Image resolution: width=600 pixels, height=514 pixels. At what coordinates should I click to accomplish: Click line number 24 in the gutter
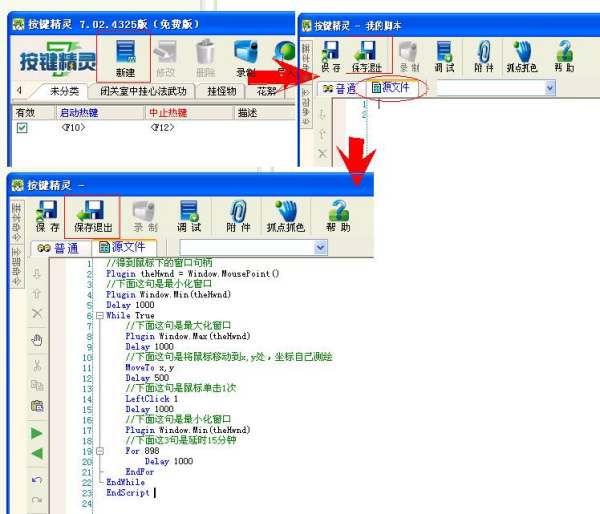(87, 503)
